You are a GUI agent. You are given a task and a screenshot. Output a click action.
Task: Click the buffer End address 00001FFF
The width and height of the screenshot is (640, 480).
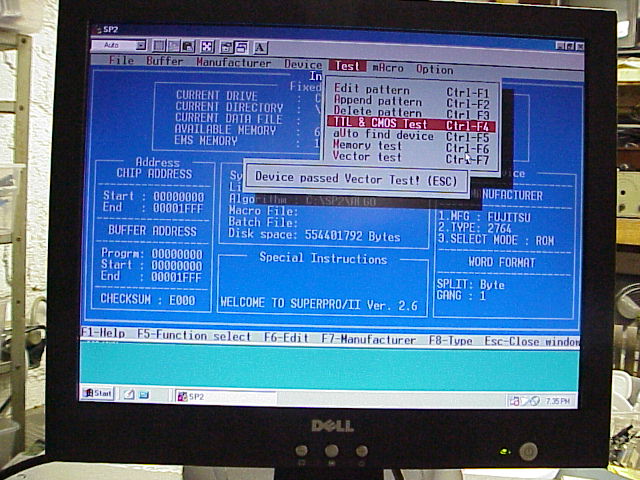[176, 278]
